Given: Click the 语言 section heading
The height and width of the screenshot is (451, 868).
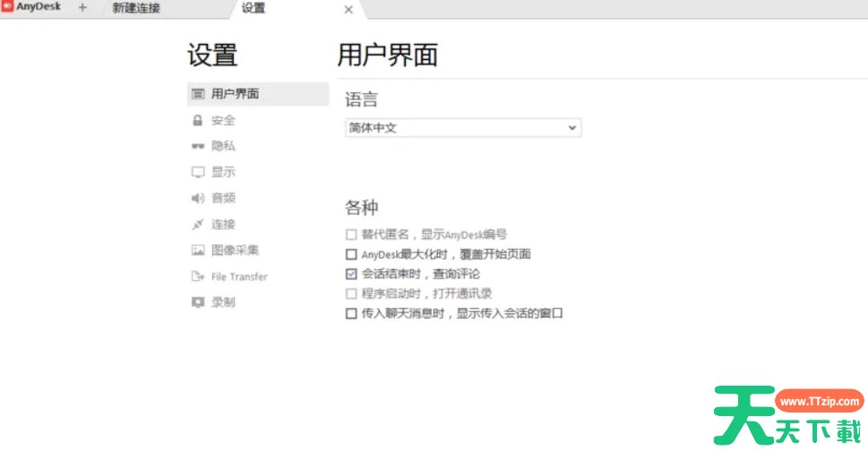Looking at the screenshot, I should pos(362,99).
